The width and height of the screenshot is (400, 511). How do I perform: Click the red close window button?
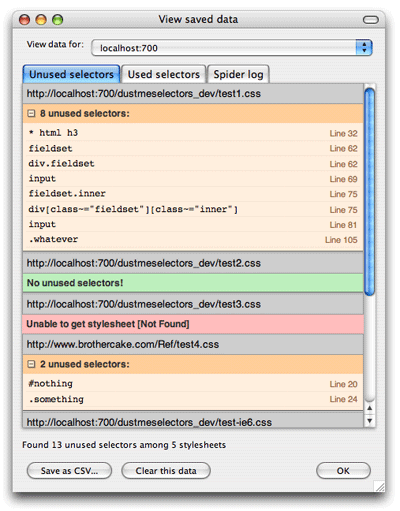coord(24,20)
